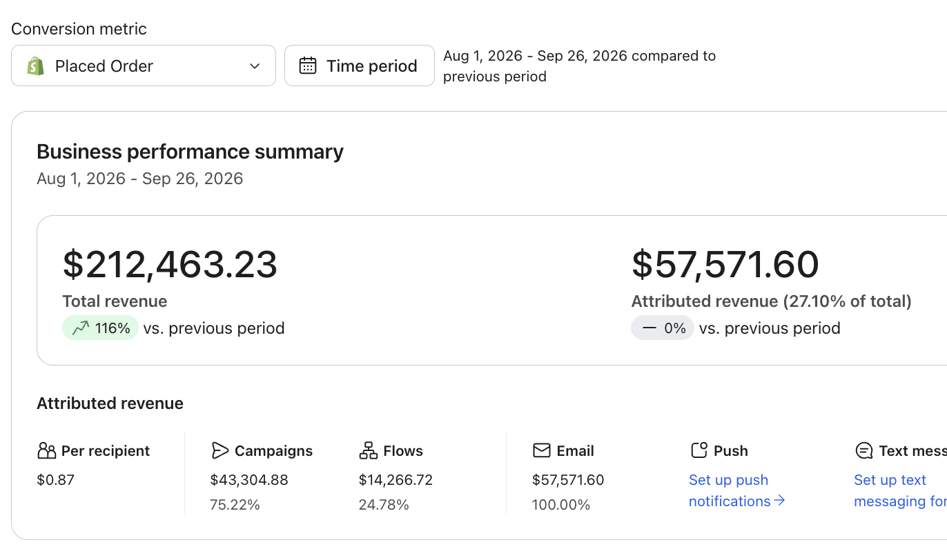
Task: Click the Per recipient label
Action: point(106,451)
